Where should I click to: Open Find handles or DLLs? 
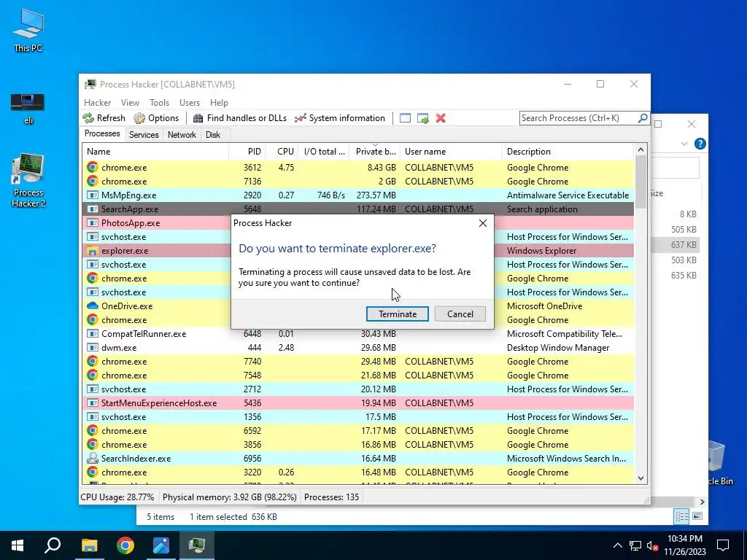tap(240, 118)
